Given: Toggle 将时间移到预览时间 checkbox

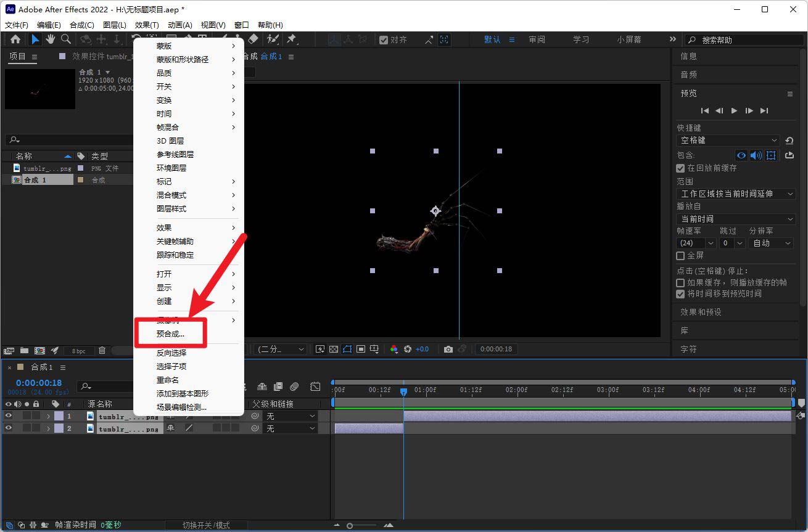Looking at the screenshot, I should coord(681,294).
